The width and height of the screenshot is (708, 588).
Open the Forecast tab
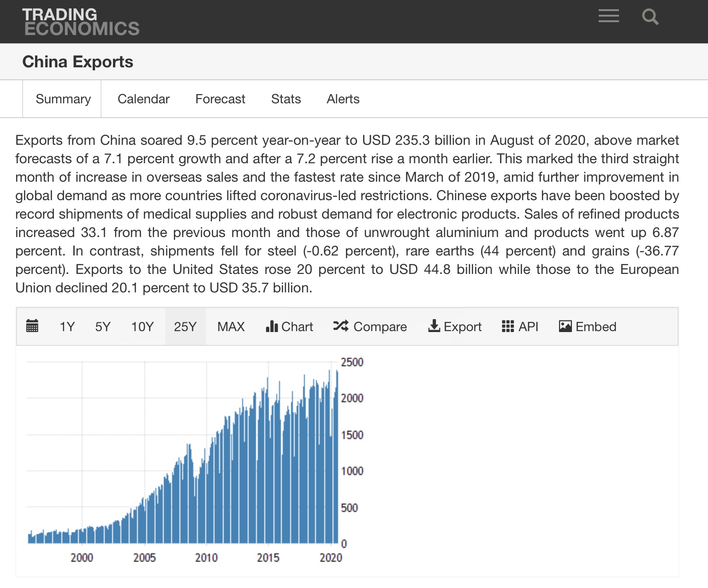coord(220,99)
